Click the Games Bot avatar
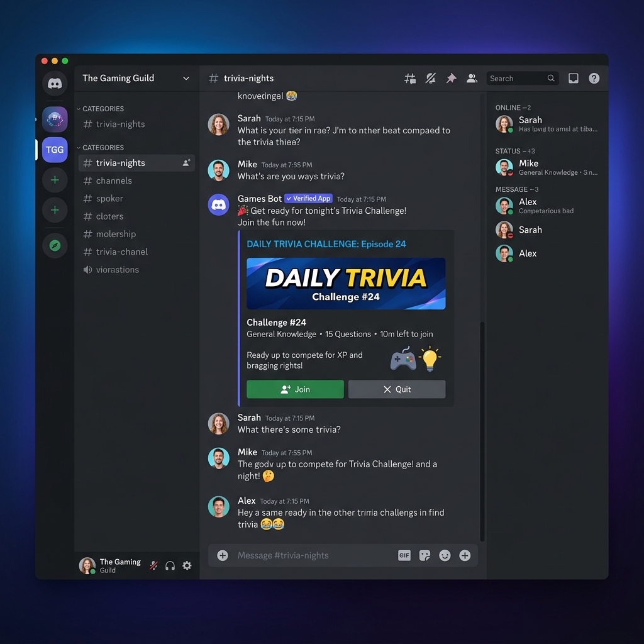This screenshot has height=644, width=644. coord(218,204)
